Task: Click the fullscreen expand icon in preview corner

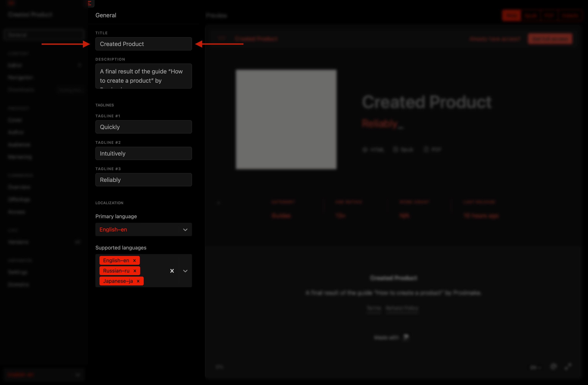Action: click(x=568, y=366)
